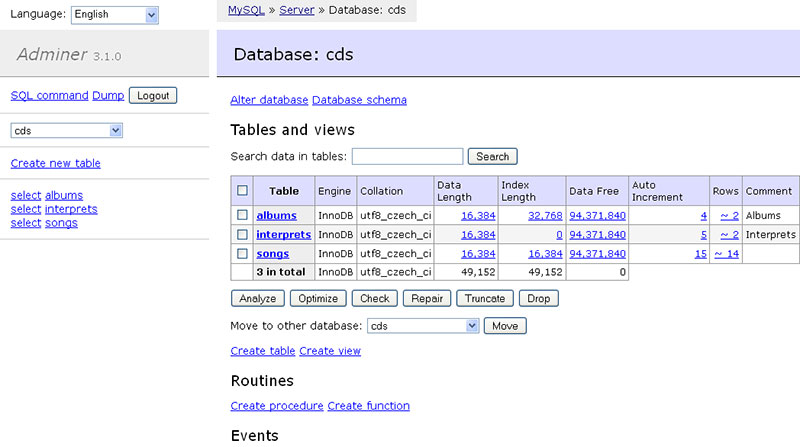This screenshot has height=447, width=800.
Task: Open the interprets table in the list
Action: [284, 235]
